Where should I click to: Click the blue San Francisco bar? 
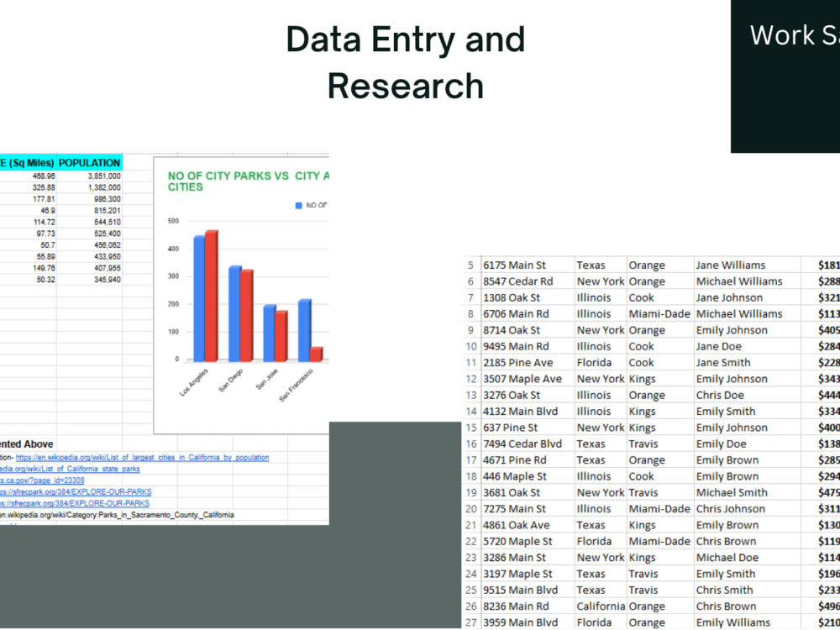click(x=304, y=330)
